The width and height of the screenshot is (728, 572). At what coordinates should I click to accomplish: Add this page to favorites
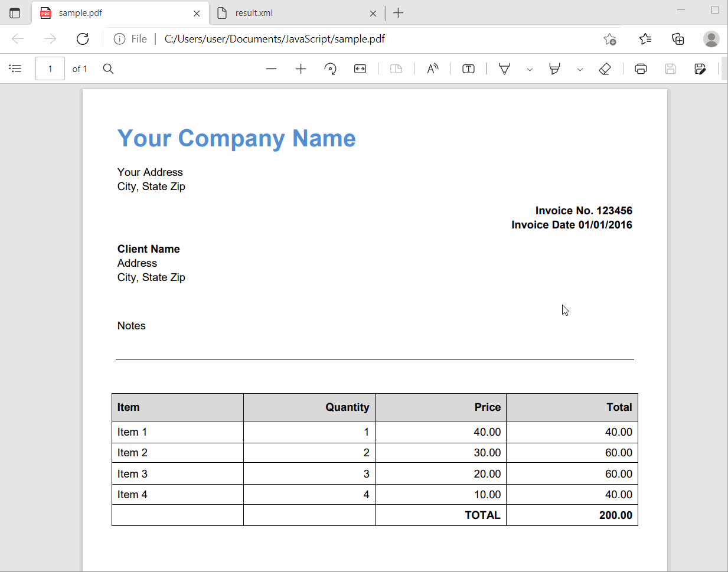tap(610, 39)
